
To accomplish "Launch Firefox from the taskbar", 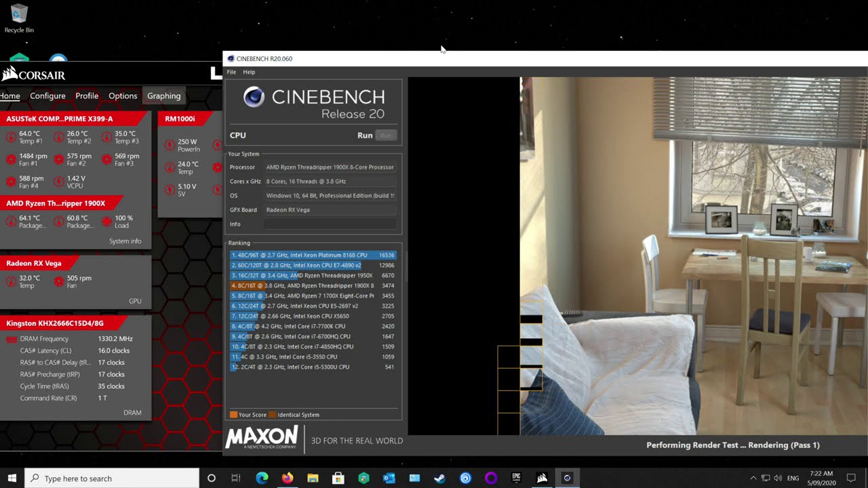I will 288,478.
